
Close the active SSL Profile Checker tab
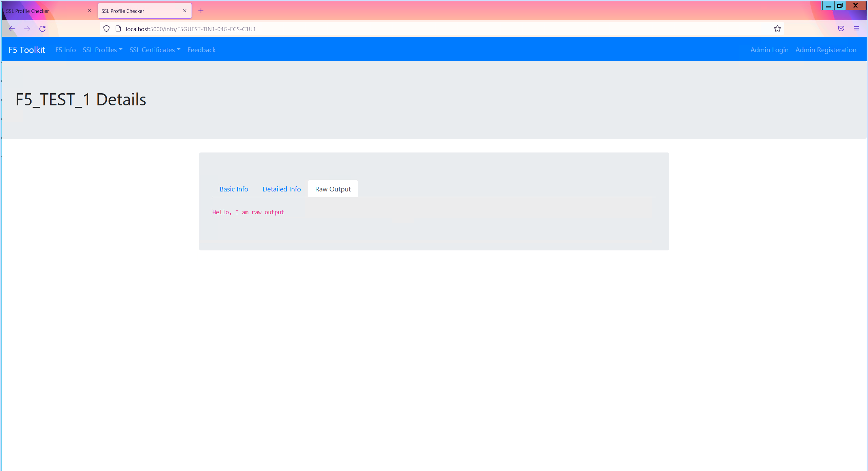coord(185,11)
